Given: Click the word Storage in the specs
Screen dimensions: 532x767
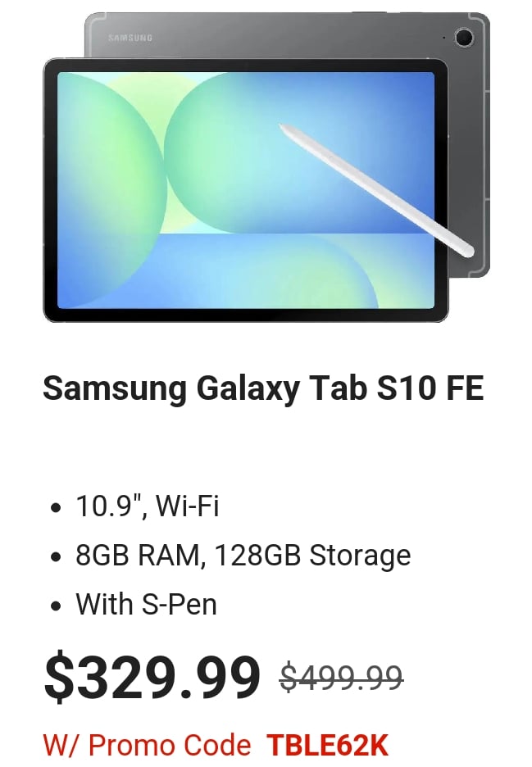Looking at the screenshot, I should tap(360, 556).
